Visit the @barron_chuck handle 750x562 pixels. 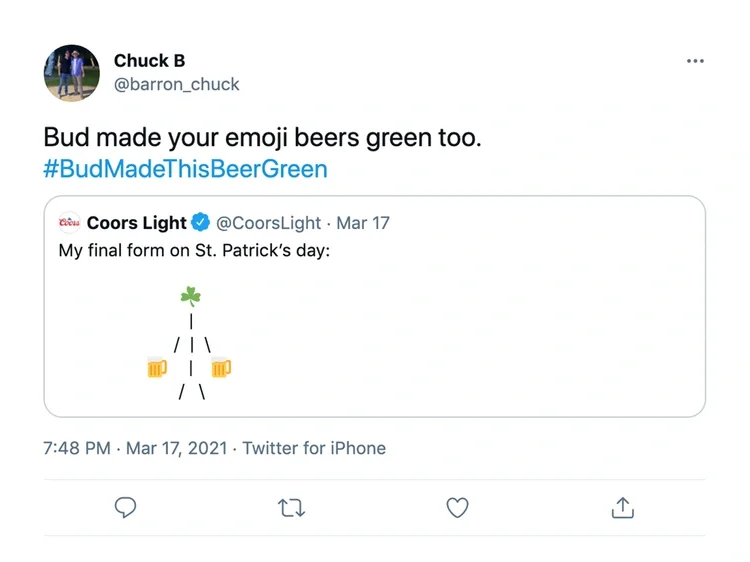pos(176,84)
